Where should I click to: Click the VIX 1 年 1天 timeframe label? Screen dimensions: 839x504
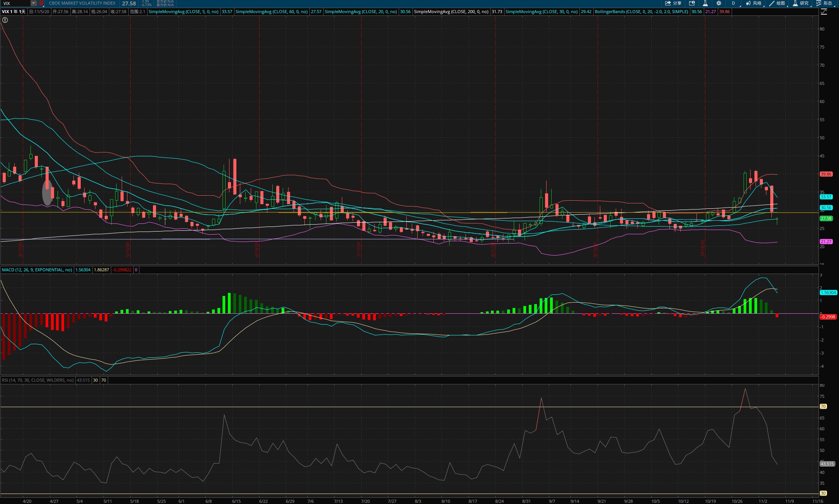click(14, 12)
